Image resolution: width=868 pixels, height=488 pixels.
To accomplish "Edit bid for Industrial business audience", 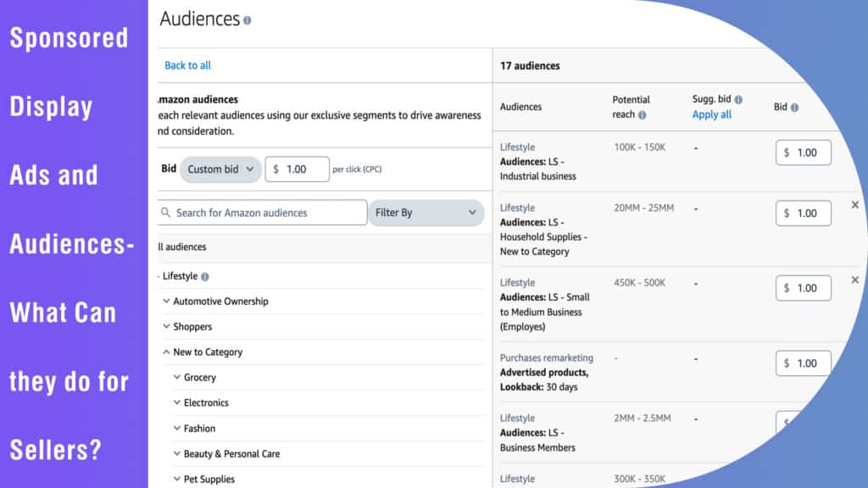I will pos(804,152).
